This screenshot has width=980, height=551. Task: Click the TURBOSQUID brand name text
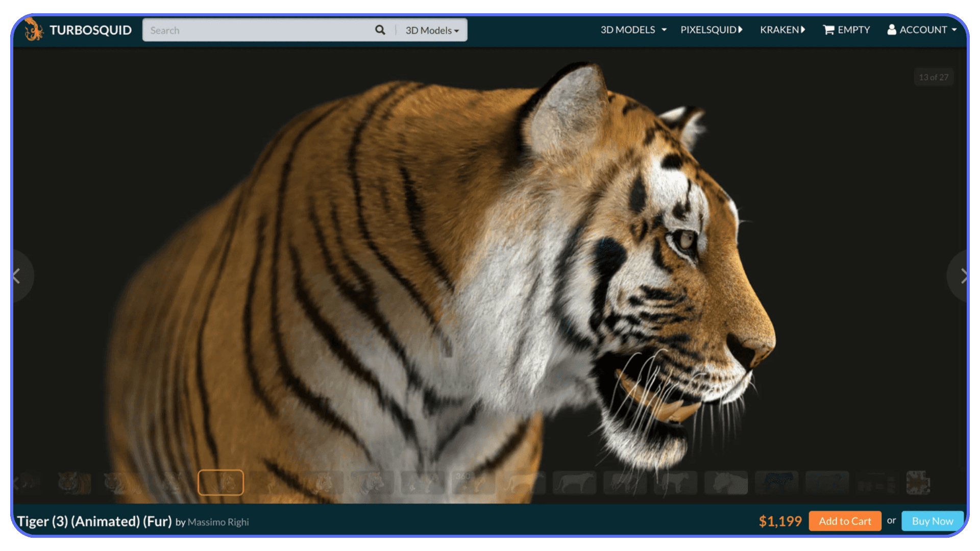[90, 30]
